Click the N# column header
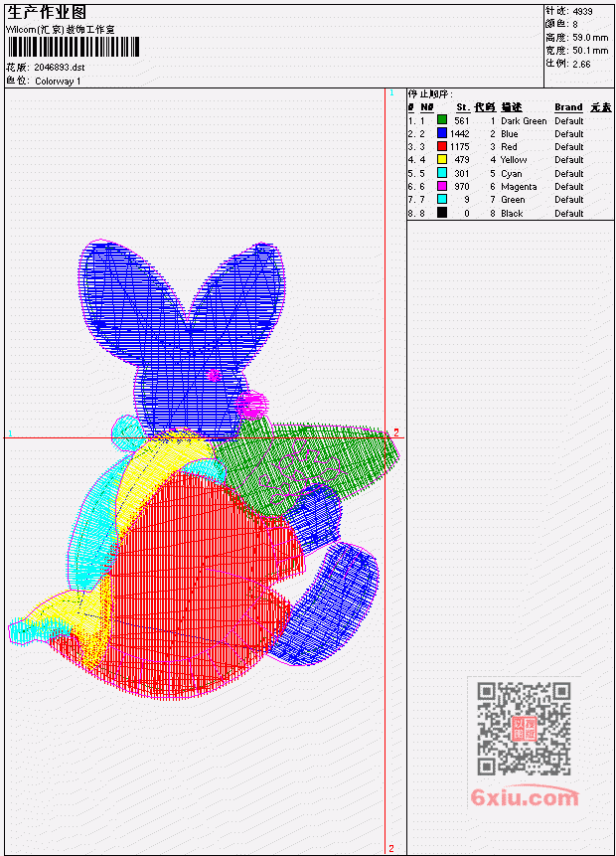 (427, 107)
